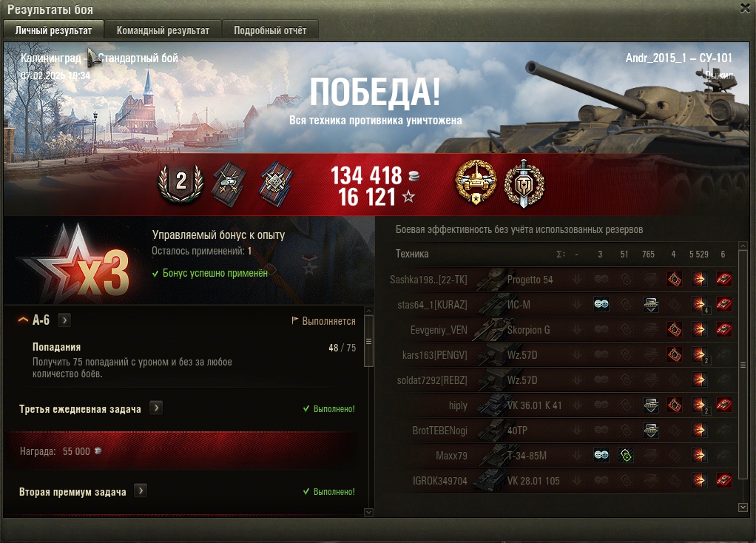The height and width of the screenshot is (543, 756).
Task: Collapse the A-6 mission with chevron
Action: tap(23, 320)
